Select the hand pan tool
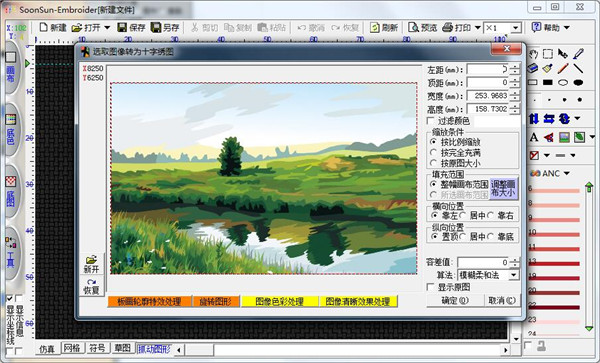Image resolution: width=600 pixels, height=363 pixels. tap(533, 54)
